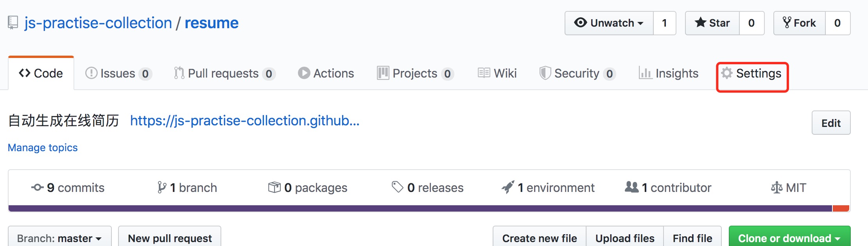Viewport: 868px width, 246px height.
Task: View the forks count
Action: 838,23
